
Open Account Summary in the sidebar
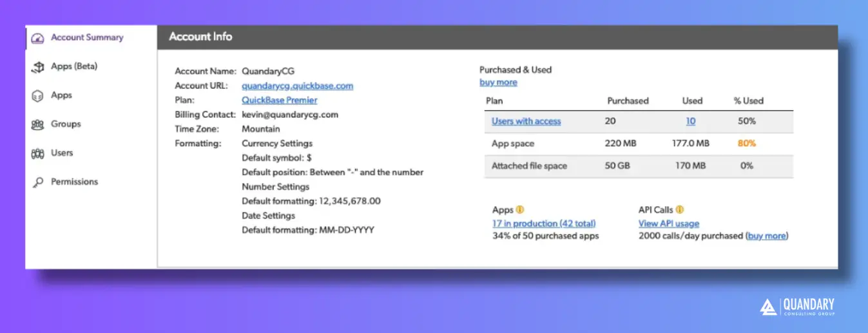[x=87, y=37]
